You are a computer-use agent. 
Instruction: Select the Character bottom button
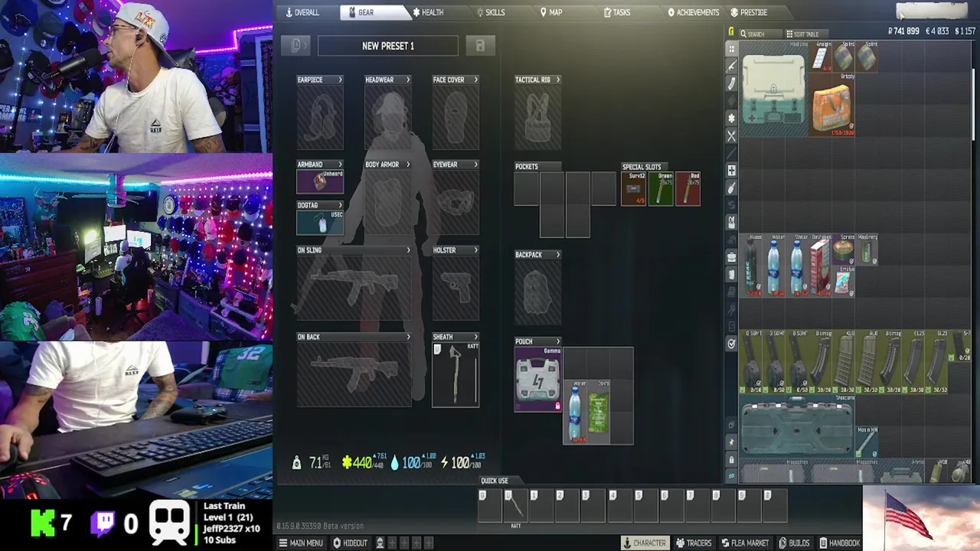(644, 543)
